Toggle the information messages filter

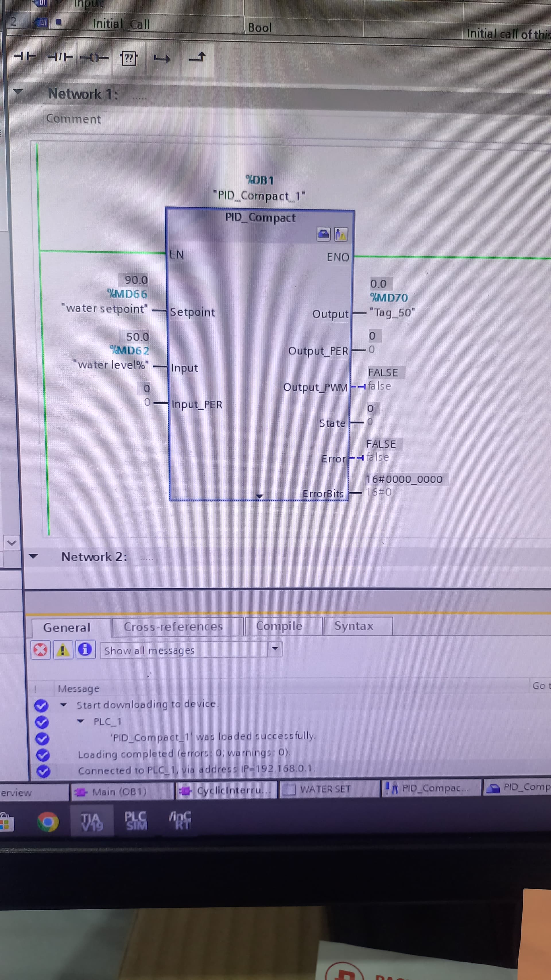click(85, 649)
